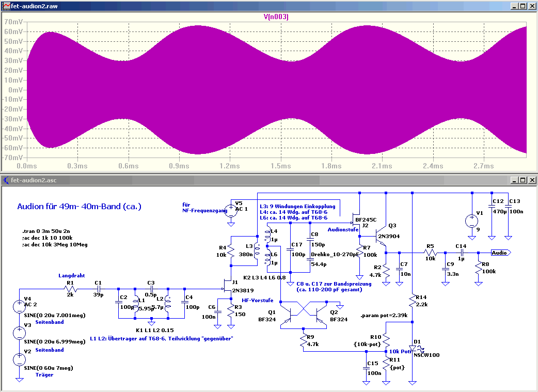Select resistor R1 2k symbol

tap(70, 289)
